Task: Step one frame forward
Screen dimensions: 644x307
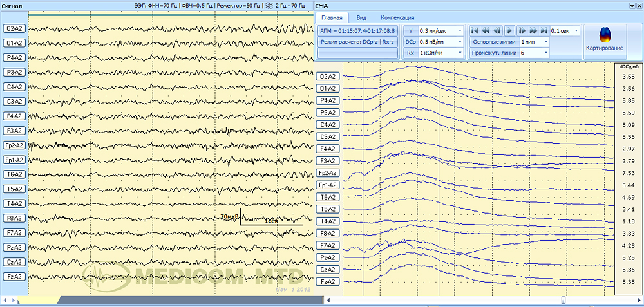Action: pos(522,30)
